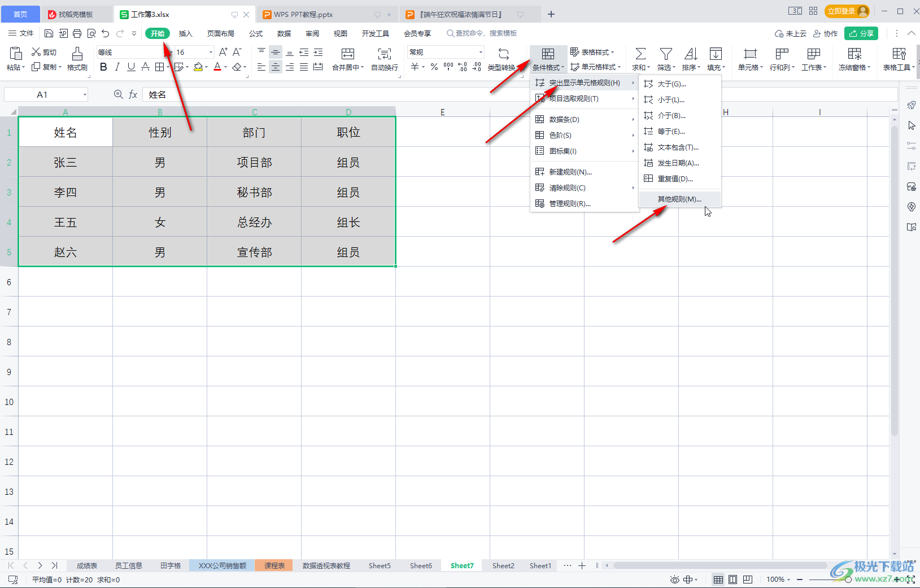The height and width of the screenshot is (588, 920).
Task: Click the green Share button
Action: [861, 34]
